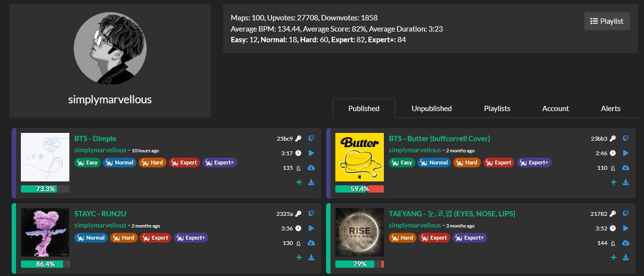Open the Playlists tab
644x276 pixels.
pos(497,108)
